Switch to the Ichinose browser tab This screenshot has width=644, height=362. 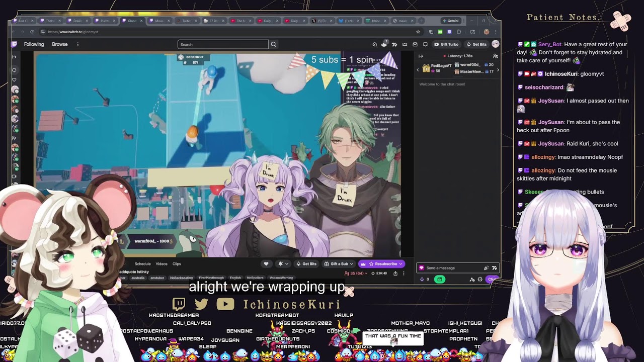(x=376, y=21)
